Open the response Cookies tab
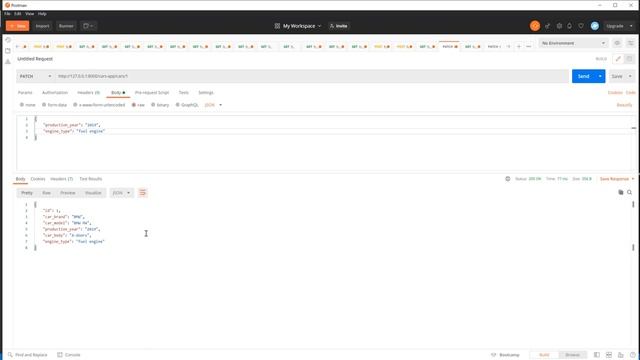This screenshot has height=360, width=640. click(38, 179)
